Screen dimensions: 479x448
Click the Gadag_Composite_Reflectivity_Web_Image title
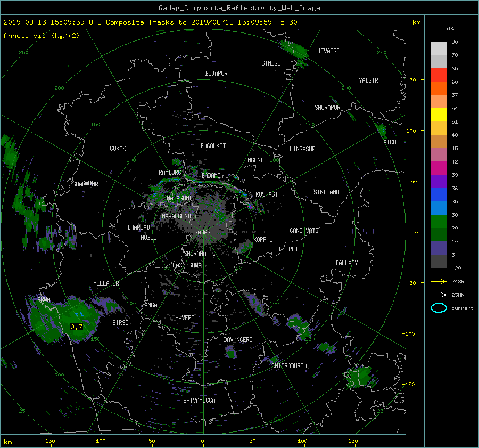(239, 8)
